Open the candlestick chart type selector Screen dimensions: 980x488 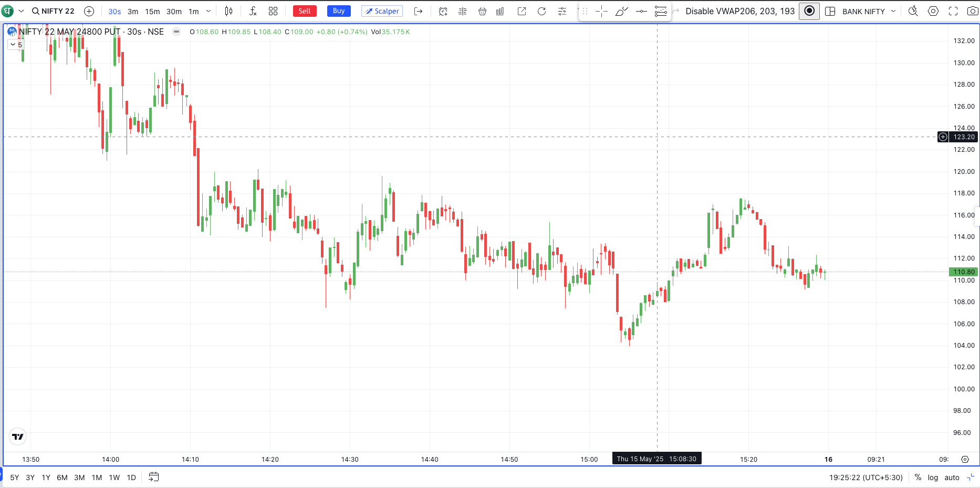(x=229, y=11)
